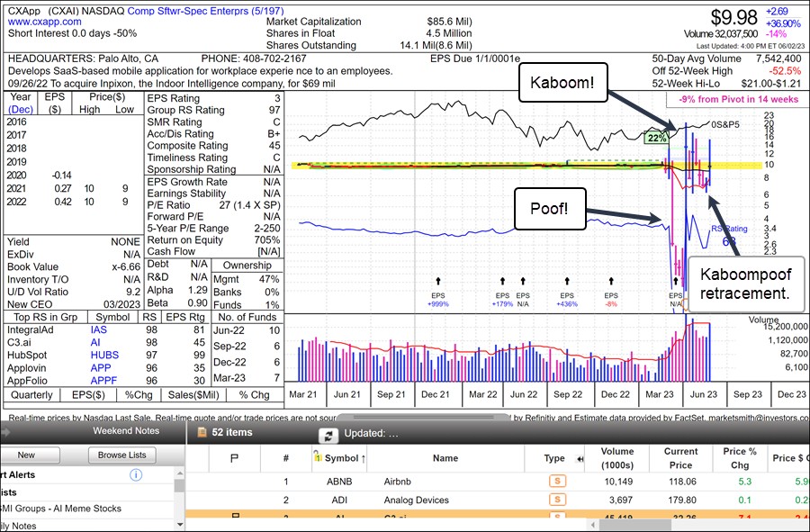Screen dimensions: 810x532
Task: Click the EPS +999% marker on the chart
Action: coord(438,300)
